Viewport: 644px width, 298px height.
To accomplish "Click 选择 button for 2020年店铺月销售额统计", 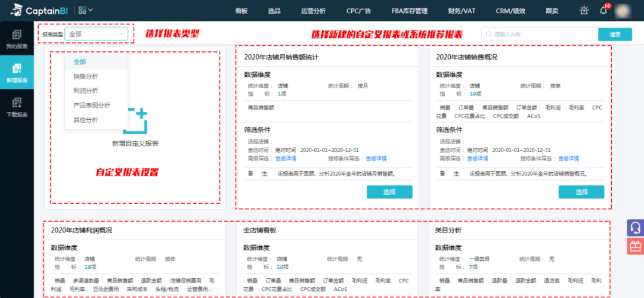I will point(389,192).
